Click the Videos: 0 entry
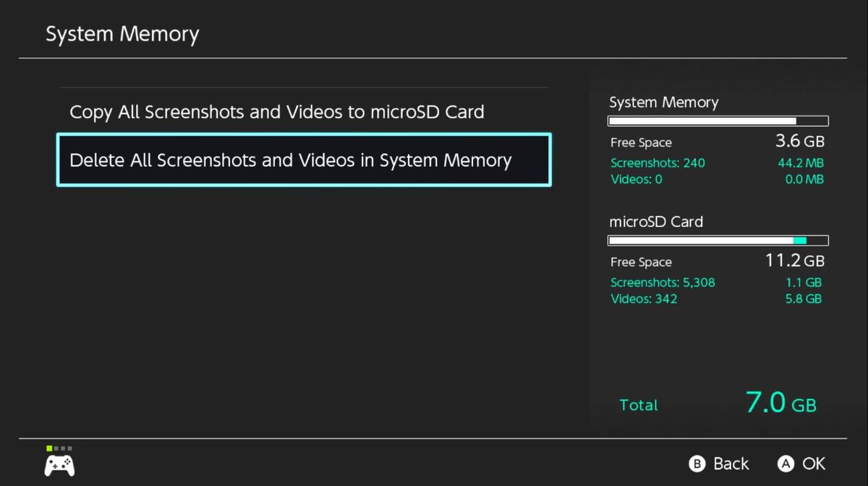 (x=636, y=179)
